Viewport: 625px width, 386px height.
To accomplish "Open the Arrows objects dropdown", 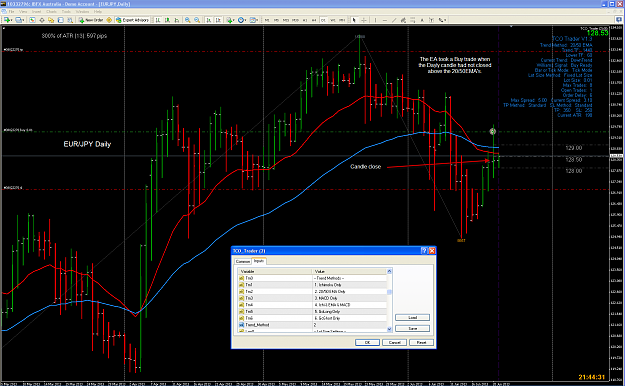I will pos(442,20).
